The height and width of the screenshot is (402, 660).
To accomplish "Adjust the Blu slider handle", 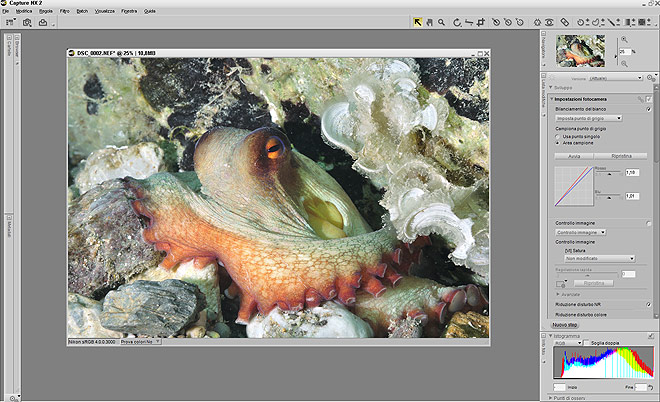I will click(609, 197).
